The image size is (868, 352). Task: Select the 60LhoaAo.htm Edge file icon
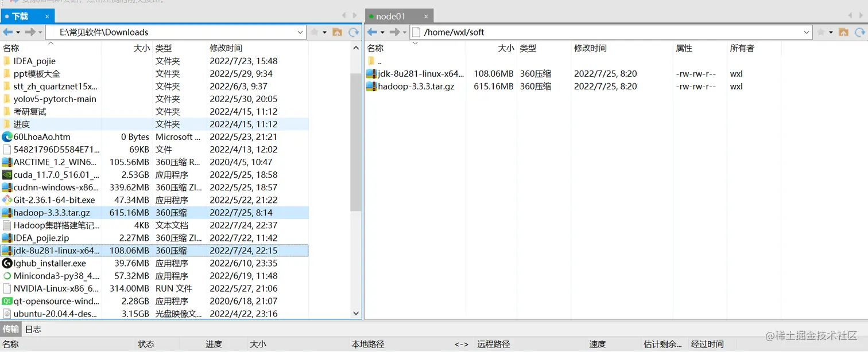tap(7, 136)
